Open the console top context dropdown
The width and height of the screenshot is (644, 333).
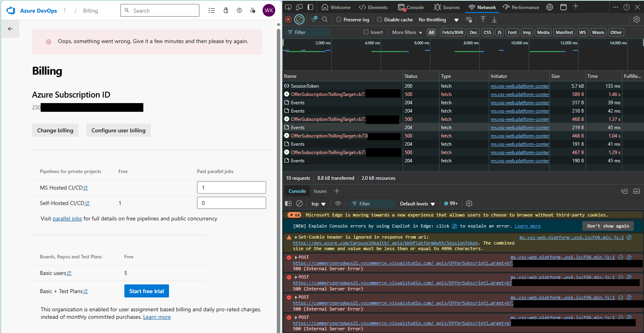click(x=318, y=204)
